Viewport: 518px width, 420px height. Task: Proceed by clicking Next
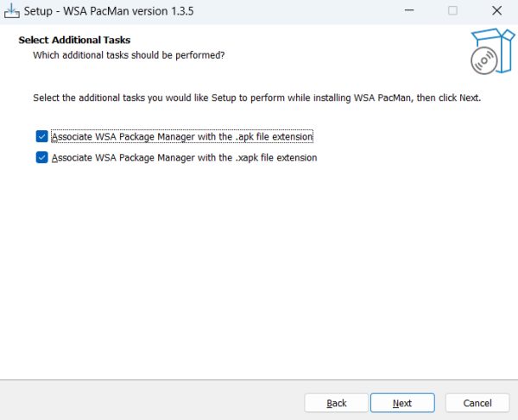(x=401, y=403)
